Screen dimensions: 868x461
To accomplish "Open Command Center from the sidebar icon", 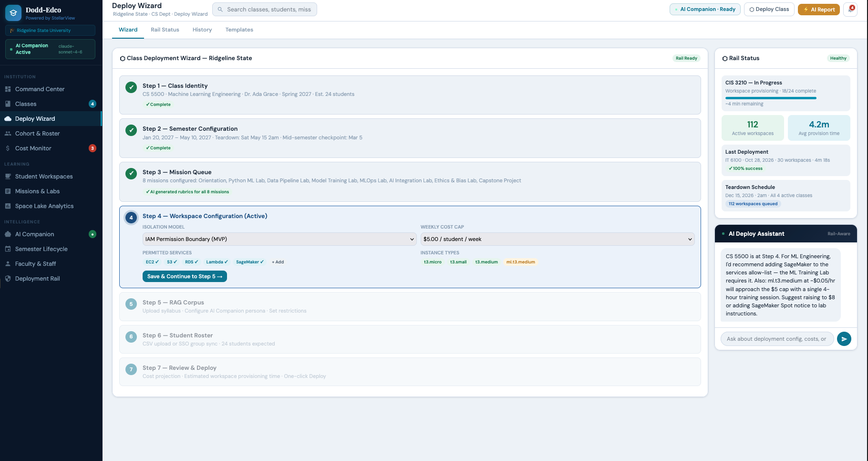I will (8, 89).
